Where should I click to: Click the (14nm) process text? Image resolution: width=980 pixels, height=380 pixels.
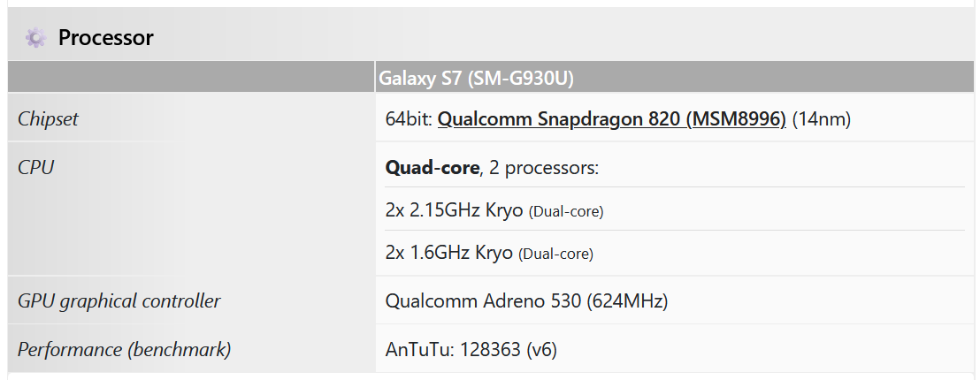[821, 119]
